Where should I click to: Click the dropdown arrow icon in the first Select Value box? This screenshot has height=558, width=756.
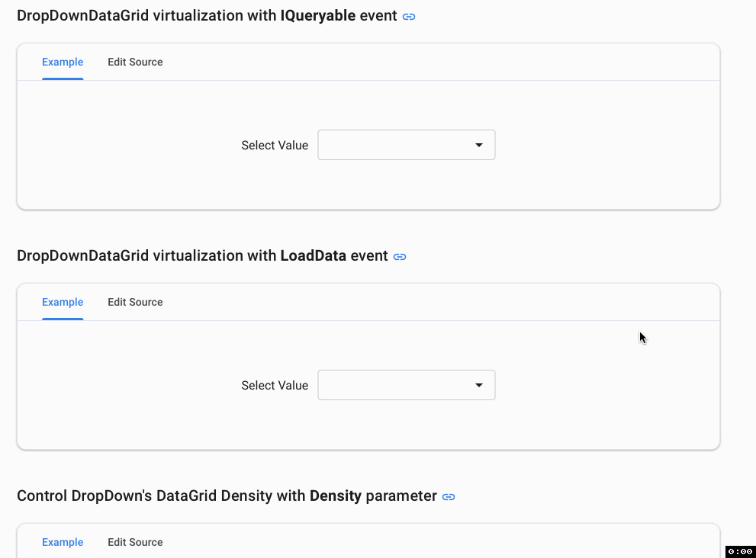pos(480,145)
